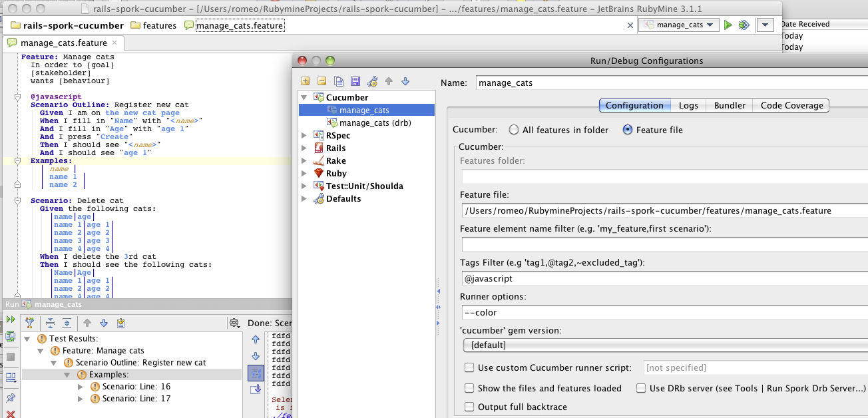Collapse the Cucumber configurations node
Viewport: 868px width, 418px height.
pyautogui.click(x=305, y=97)
